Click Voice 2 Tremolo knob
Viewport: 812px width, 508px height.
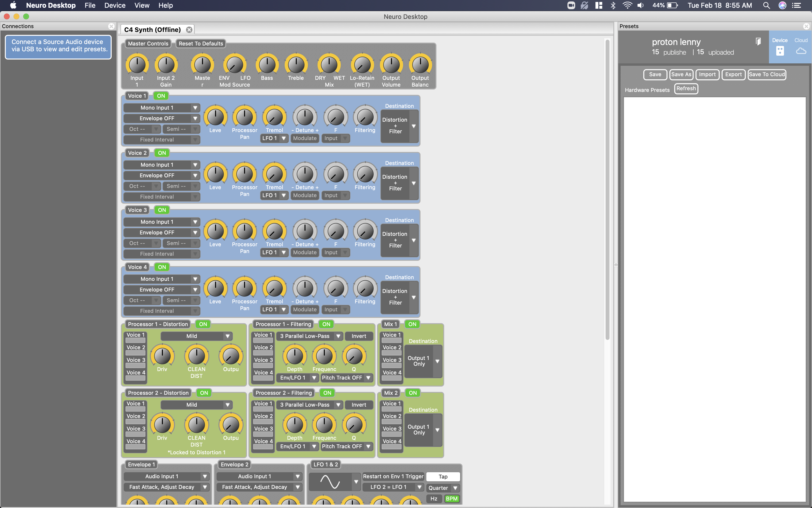(275, 174)
